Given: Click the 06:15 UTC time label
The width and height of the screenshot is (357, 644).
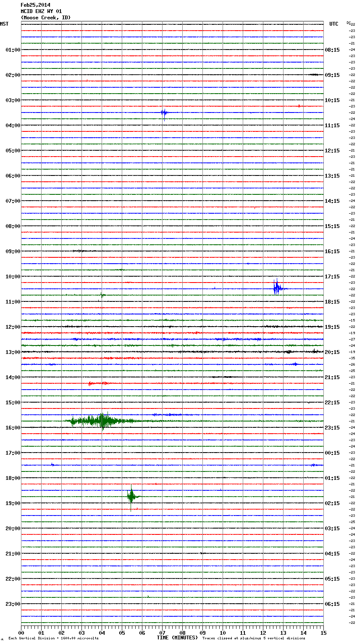Looking at the screenshot, I should [332, 604].
